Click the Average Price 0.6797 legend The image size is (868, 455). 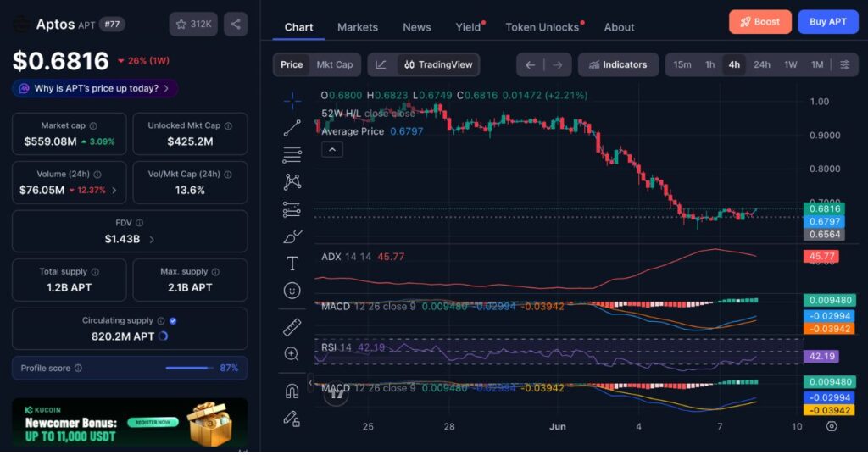372,131
